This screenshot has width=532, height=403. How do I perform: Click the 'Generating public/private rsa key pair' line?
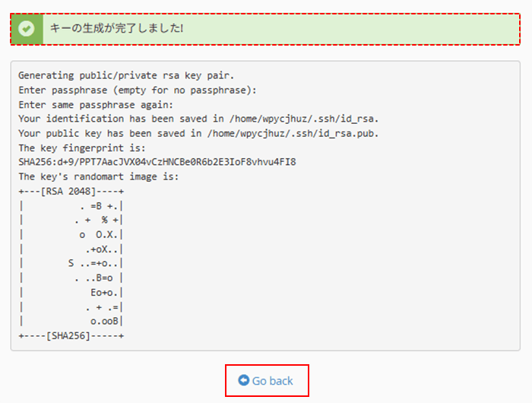[x=126, y=75]
